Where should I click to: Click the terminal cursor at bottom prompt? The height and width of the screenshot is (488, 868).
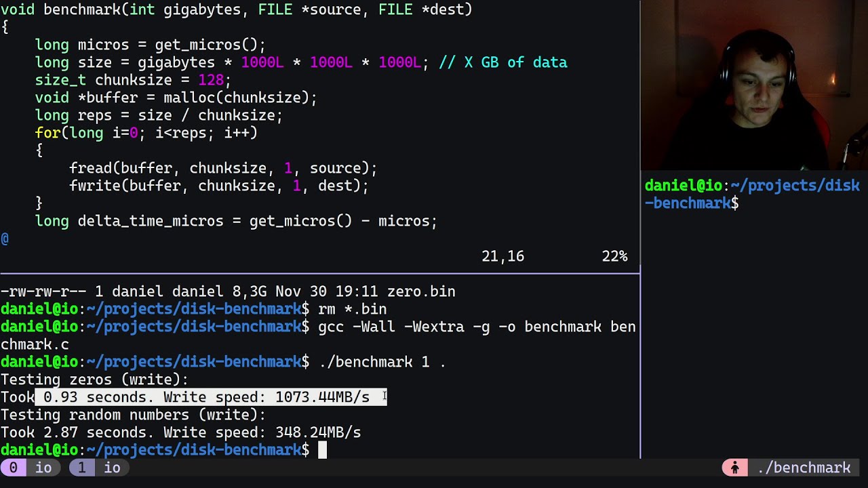point(323,450)
